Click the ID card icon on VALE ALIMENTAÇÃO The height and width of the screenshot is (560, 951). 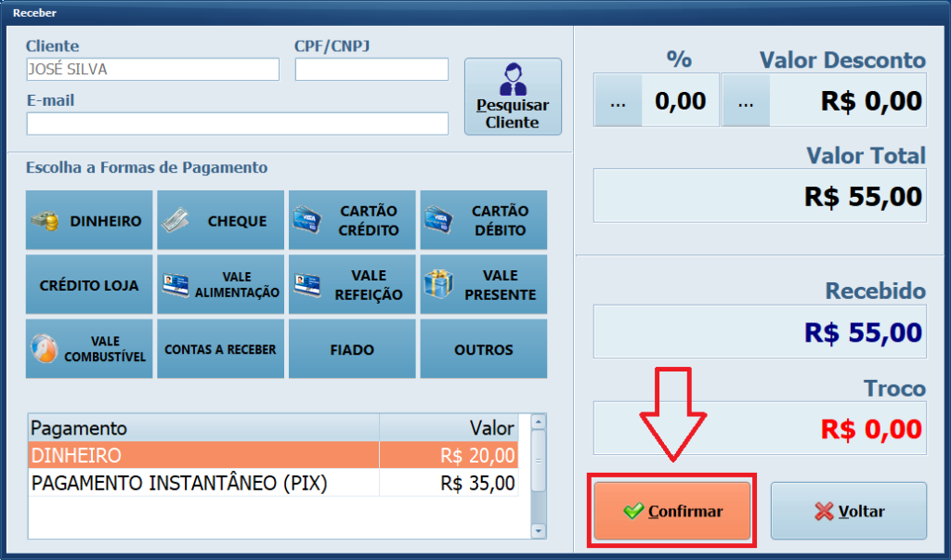[x=176, y=284]
